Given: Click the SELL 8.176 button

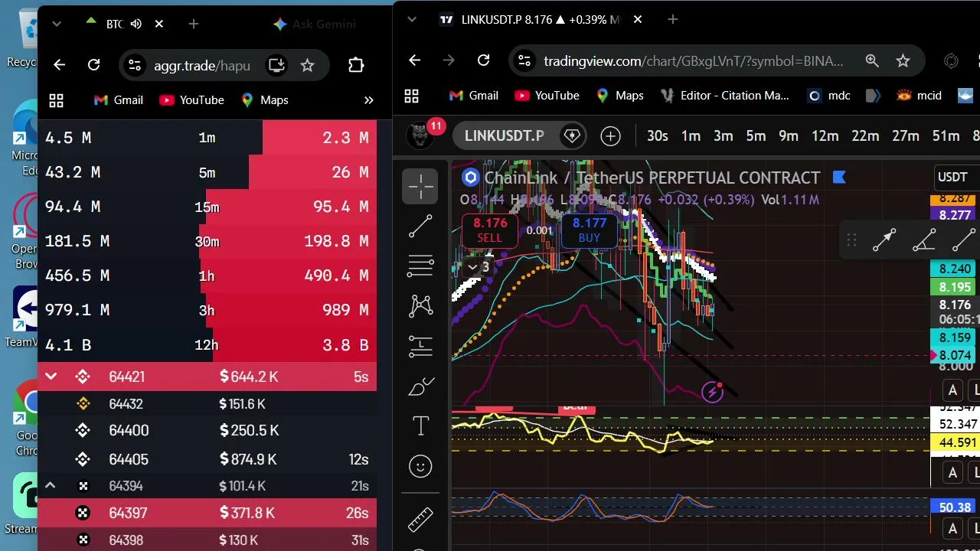Looking at the screenshot, I should click(490, 230).
